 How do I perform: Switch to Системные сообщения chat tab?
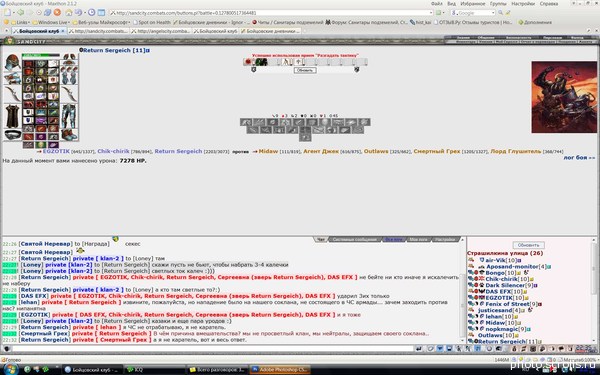pyautogui.click(x=355, y=240)
